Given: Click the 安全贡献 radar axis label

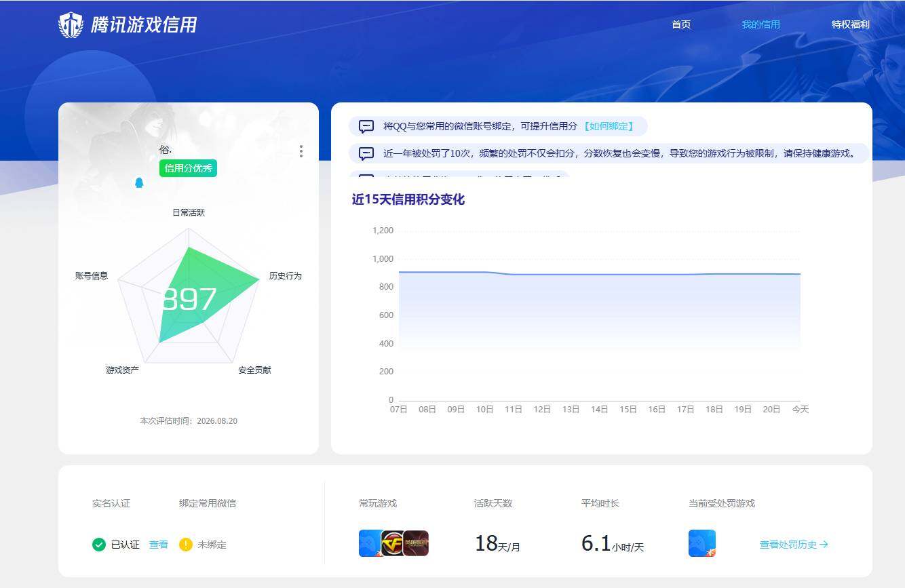Looking at the screenshot, I should (254, 370).
